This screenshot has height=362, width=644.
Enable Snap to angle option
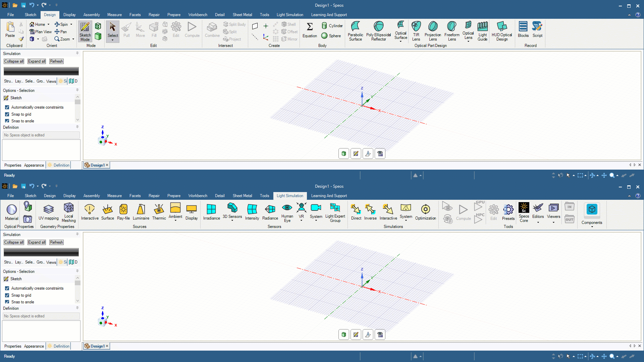tap(7, 121)
